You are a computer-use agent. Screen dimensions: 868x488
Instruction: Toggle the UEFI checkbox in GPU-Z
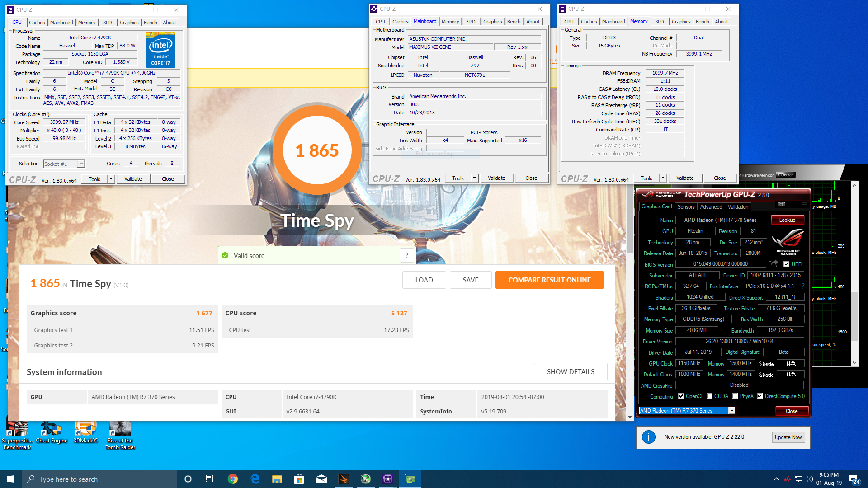point(786,264)
